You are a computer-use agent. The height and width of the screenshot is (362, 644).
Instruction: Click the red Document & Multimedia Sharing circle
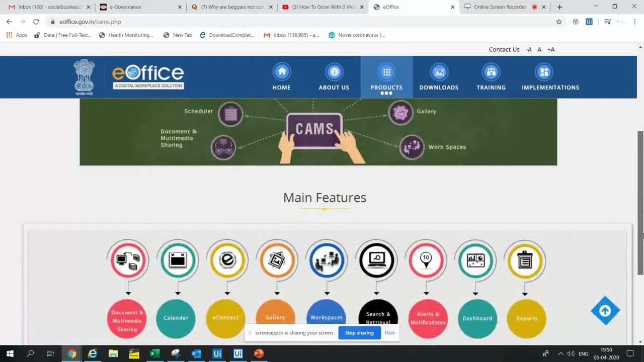click(x=127, y=319)
